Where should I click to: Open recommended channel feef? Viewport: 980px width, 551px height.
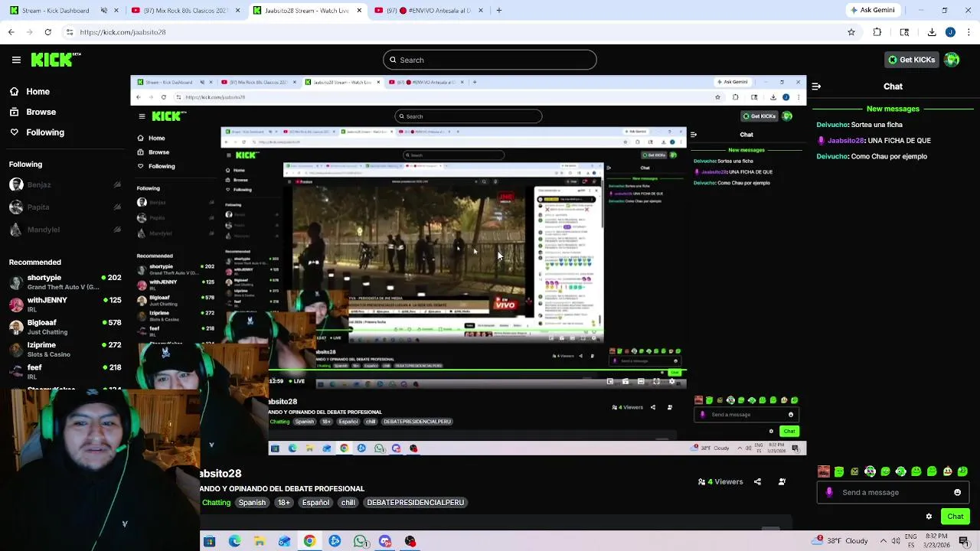pyautogui.click(x=65, y=371)
